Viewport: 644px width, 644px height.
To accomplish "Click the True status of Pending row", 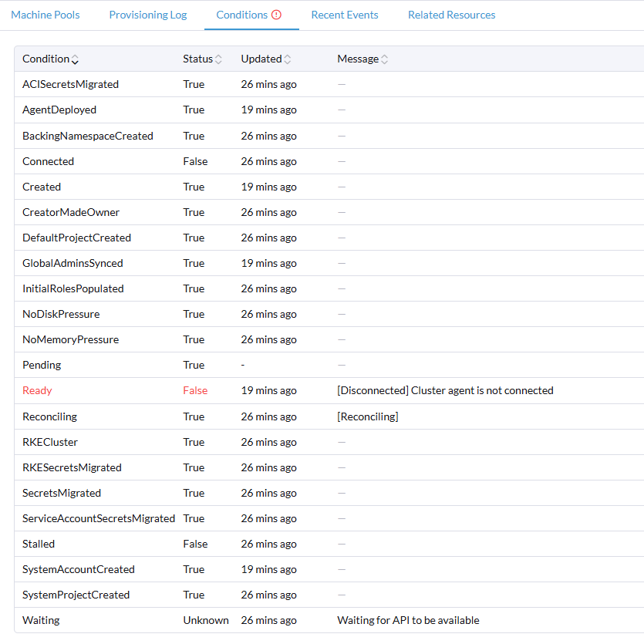I will tap(194, 365).
